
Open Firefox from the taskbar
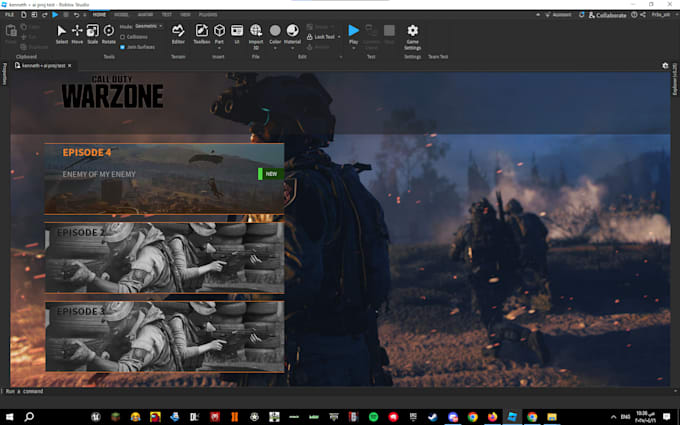[x=492, y=417]
